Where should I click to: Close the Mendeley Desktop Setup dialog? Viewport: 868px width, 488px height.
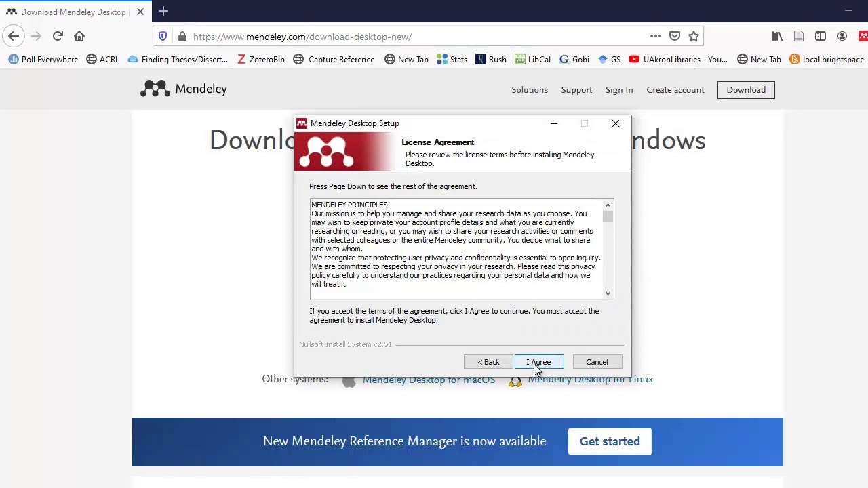point(616,123)
